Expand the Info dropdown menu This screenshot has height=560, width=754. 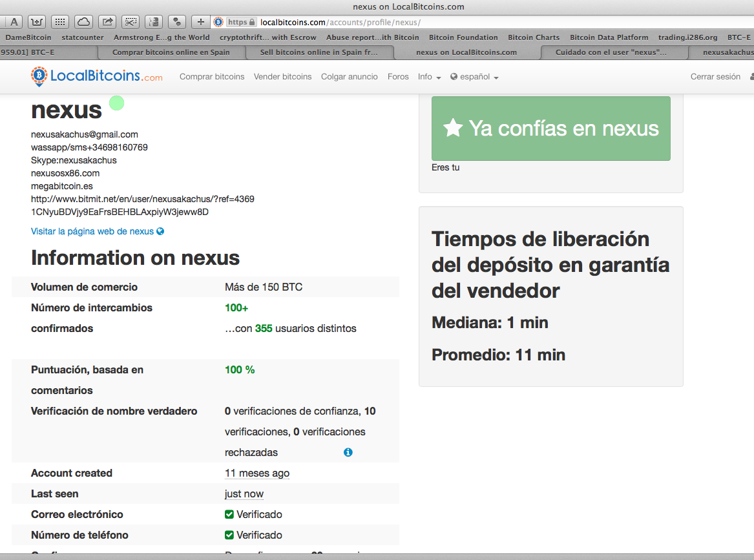click(x=430, y=77)
